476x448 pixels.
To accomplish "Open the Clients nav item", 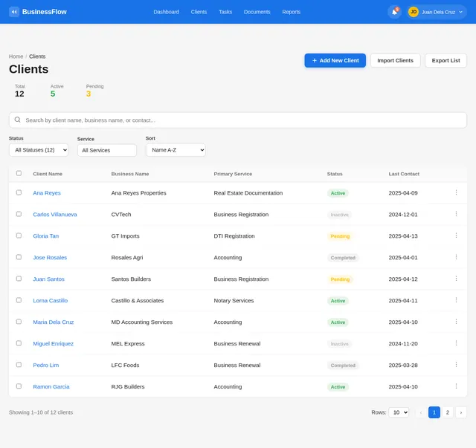I will tap(199, 12).
